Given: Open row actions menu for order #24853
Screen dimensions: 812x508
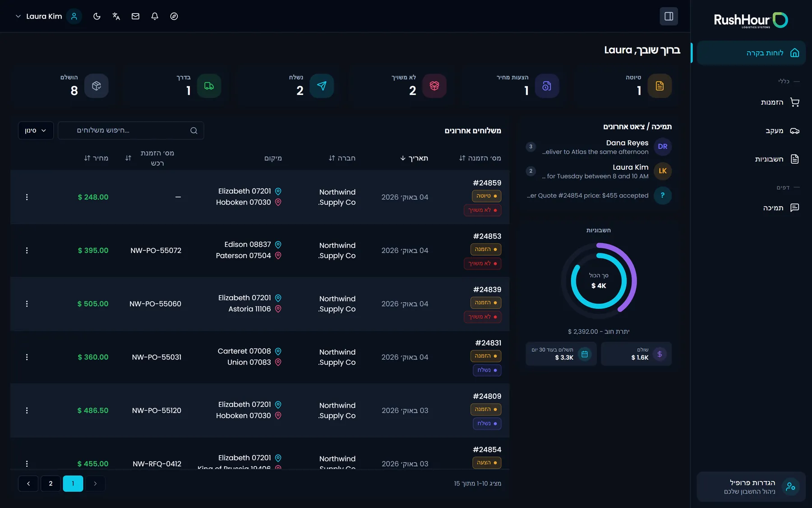Looking at the screenshot, I should tap(27, 251).
